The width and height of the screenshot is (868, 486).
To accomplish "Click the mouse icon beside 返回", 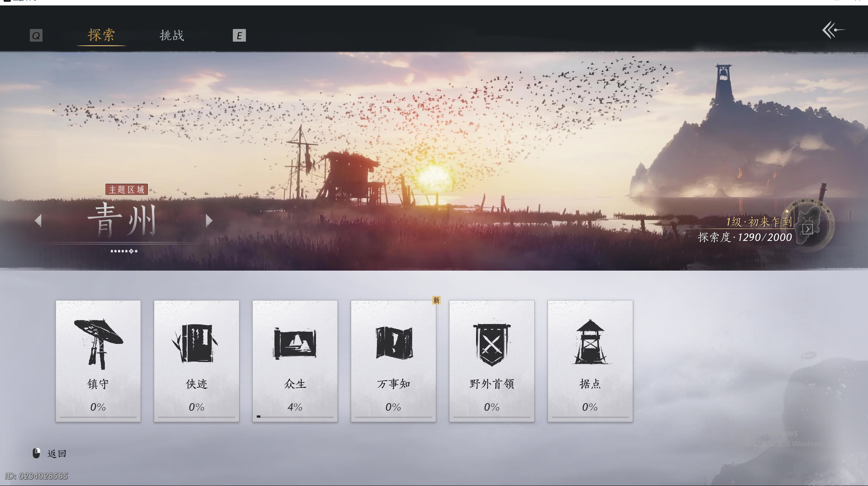I will click(37, 453).
